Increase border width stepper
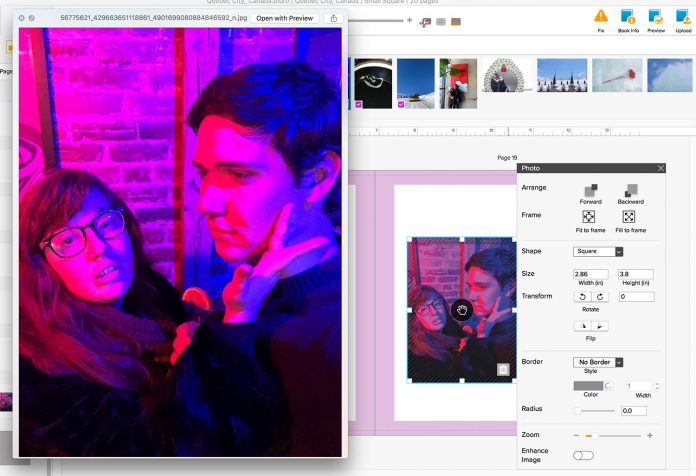 (657, 383)
